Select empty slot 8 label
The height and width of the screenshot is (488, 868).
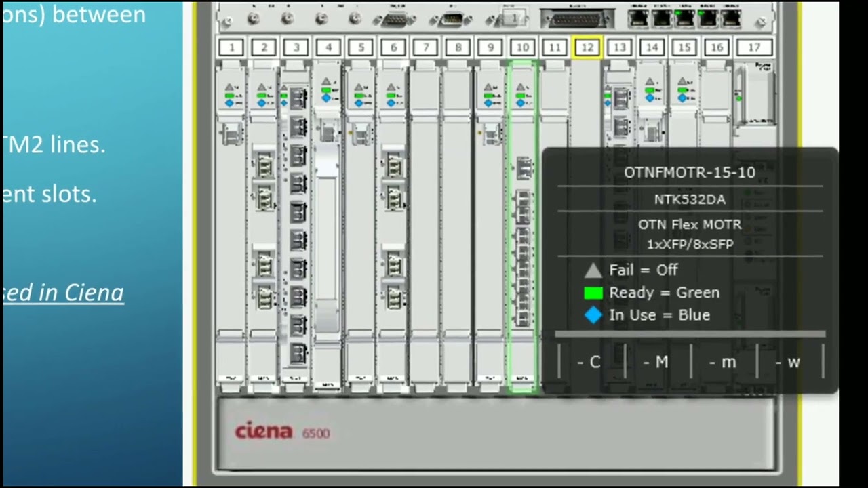[458, 47]
